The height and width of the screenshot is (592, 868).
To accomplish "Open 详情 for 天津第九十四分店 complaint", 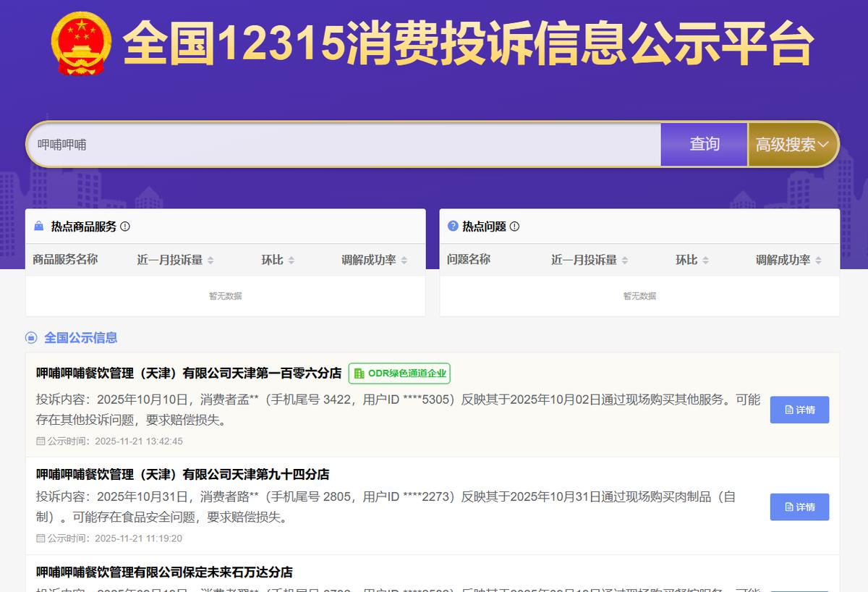I will point(799,507).
